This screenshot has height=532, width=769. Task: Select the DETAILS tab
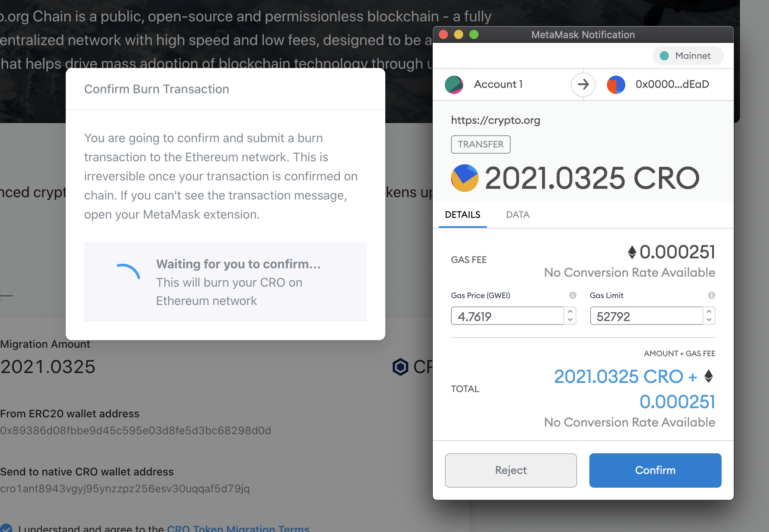[x=462, y=215]
